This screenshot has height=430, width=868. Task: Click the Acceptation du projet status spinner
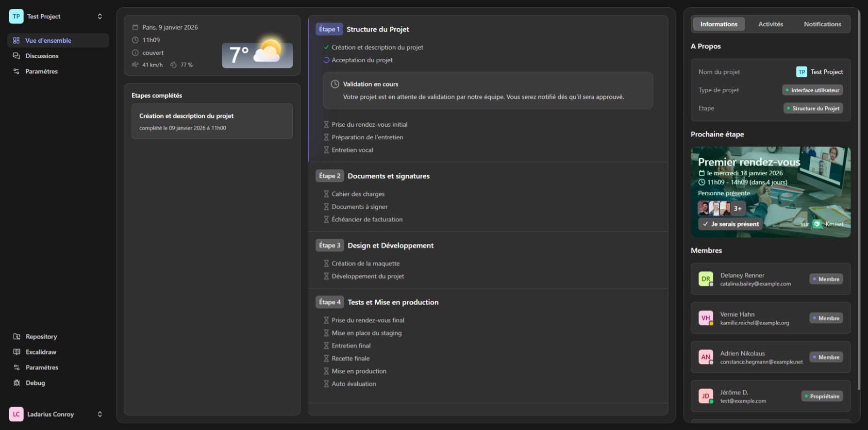(326, 60)
